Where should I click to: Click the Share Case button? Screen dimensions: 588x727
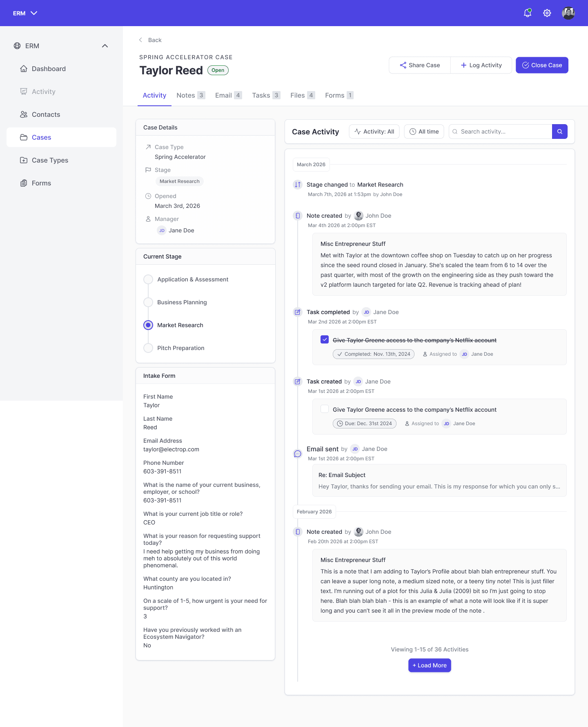point(420,65)
